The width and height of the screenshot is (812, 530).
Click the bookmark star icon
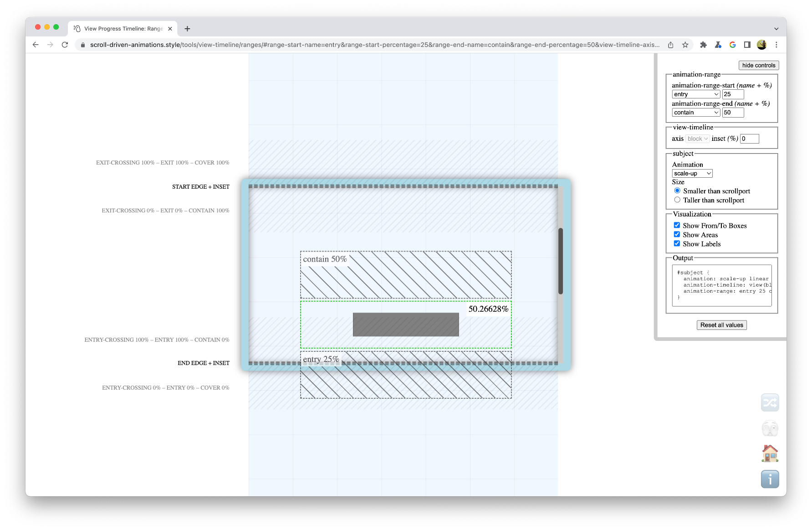tap(685, 45)
